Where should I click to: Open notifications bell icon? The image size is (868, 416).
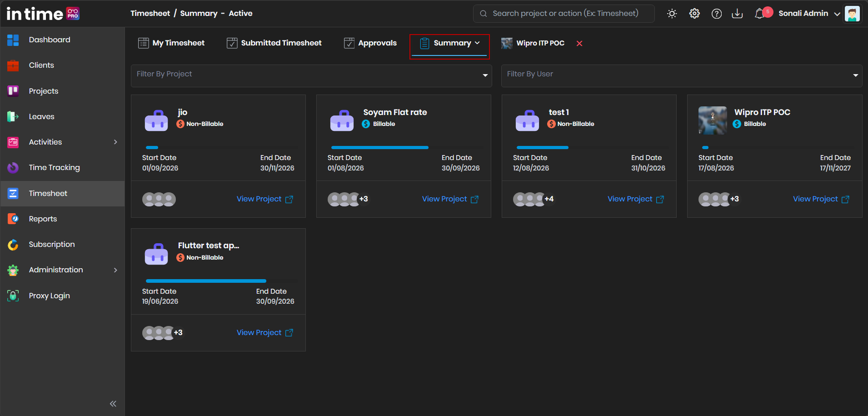pos(759,14)
